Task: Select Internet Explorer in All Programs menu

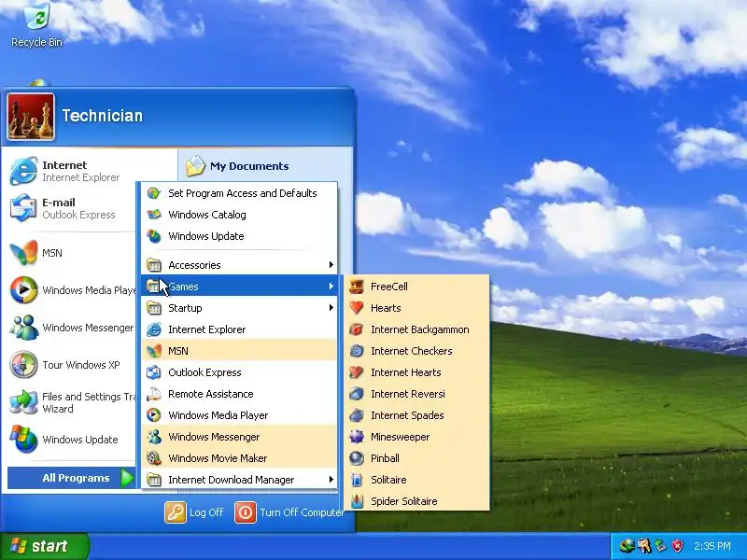Action: tap(239, 329)
